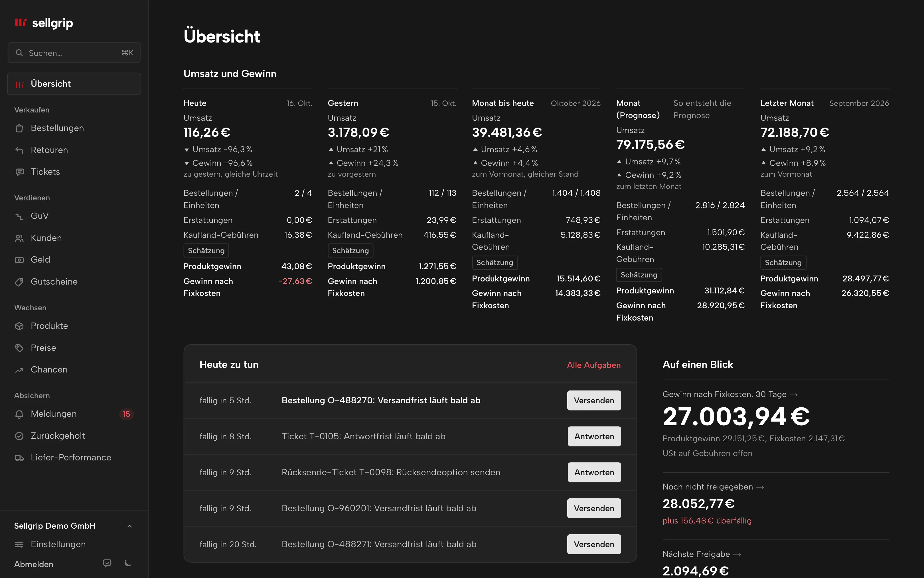Click Antworten for Rücksende-Ticket T-0098
The image size is (924, 578).
594,472
